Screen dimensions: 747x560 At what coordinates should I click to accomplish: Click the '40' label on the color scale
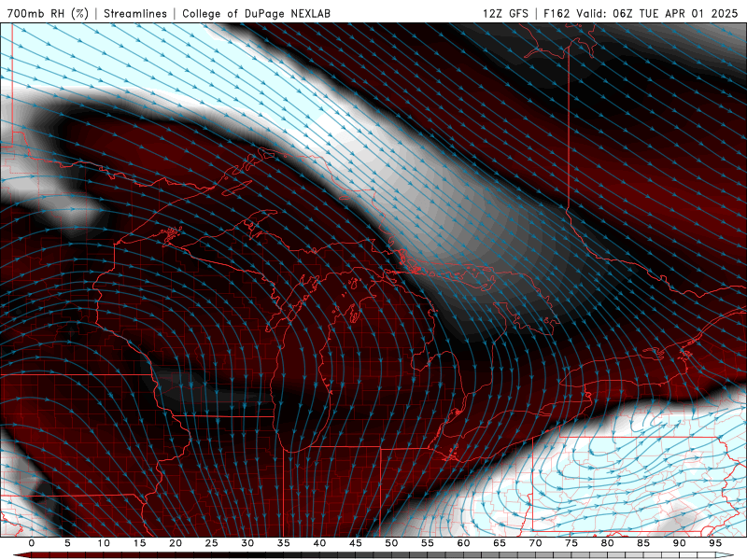[319, 543]
